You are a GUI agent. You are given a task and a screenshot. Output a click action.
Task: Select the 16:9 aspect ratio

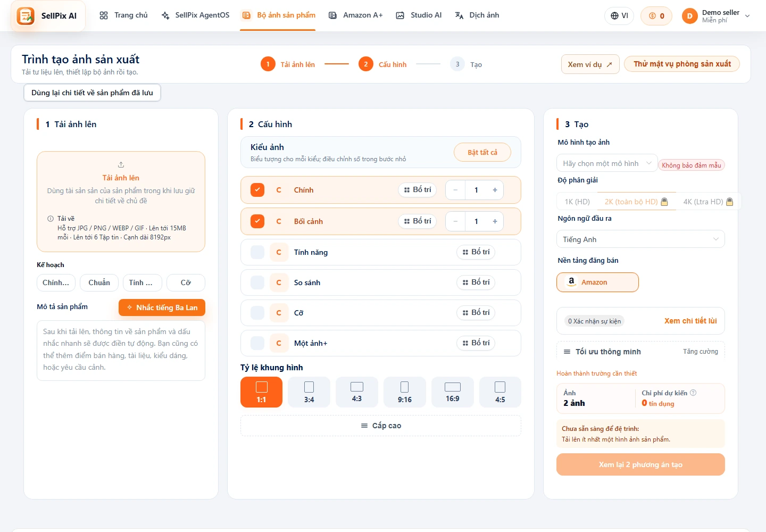pyautogui.click(x=453, y=392)
